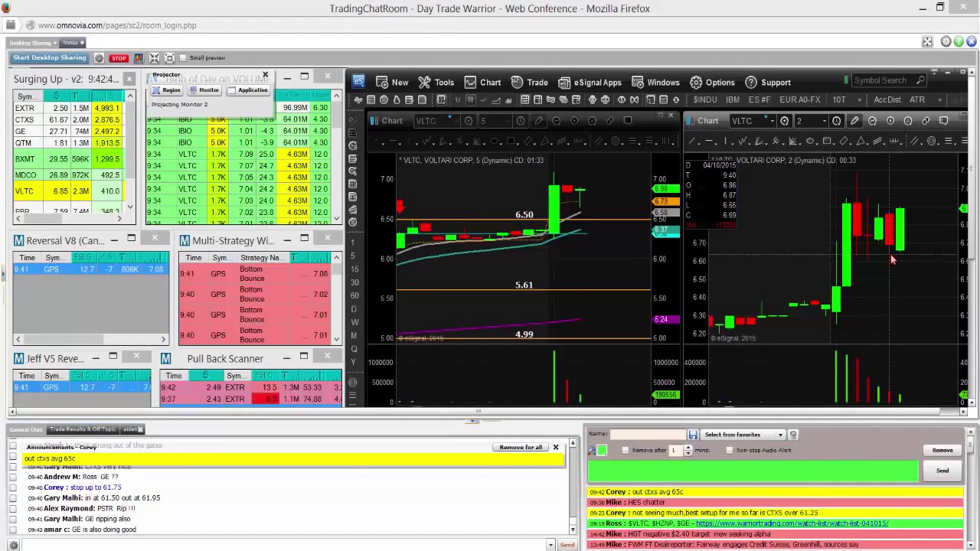
Task: Select BXMT row in Surging Up list
Action: 67,159
